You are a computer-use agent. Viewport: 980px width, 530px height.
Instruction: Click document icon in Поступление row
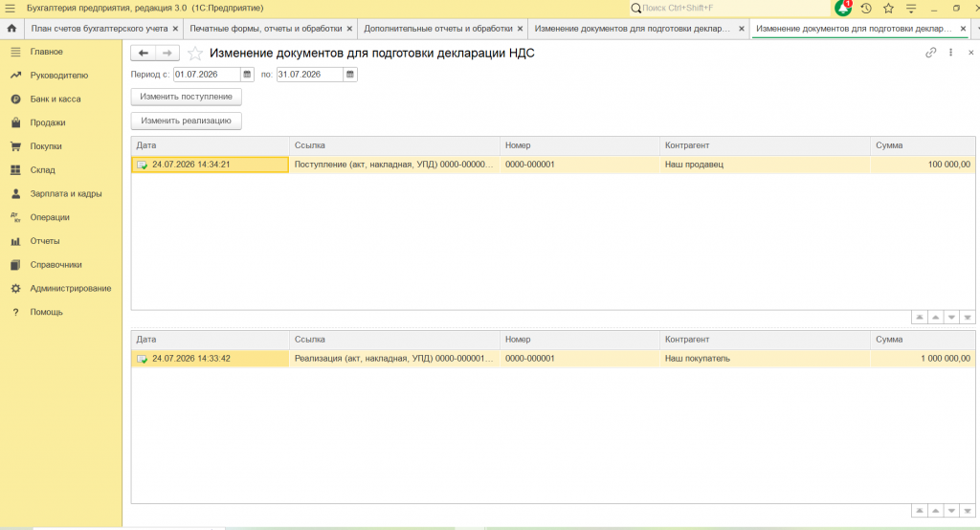pos(142,165)
